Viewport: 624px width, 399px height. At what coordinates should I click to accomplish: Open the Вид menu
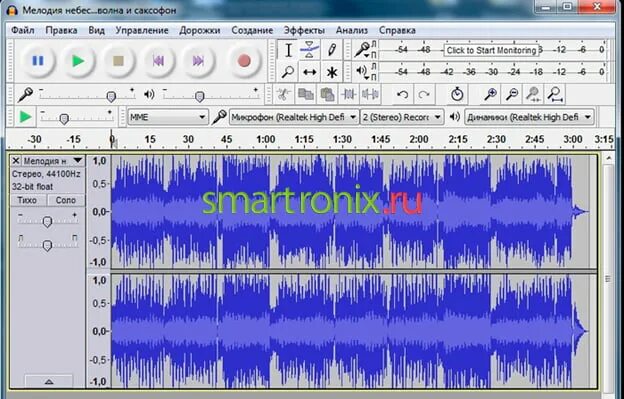click(x=96, y=30)
